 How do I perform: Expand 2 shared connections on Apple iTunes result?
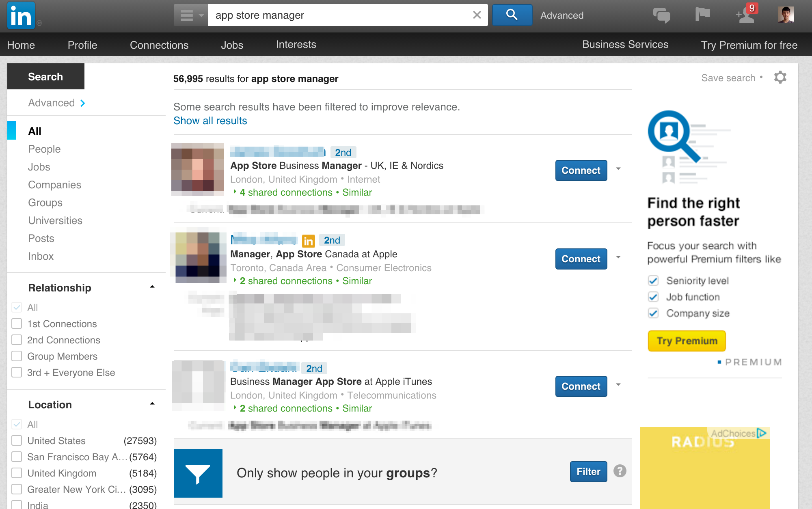(283, 408)
